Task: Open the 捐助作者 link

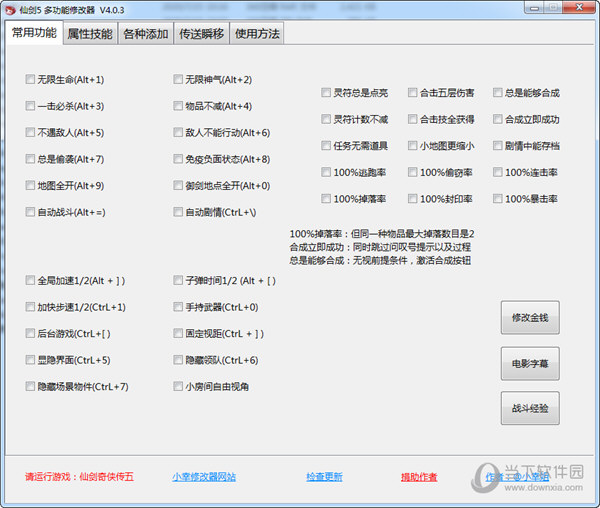Action: (419, 477)
